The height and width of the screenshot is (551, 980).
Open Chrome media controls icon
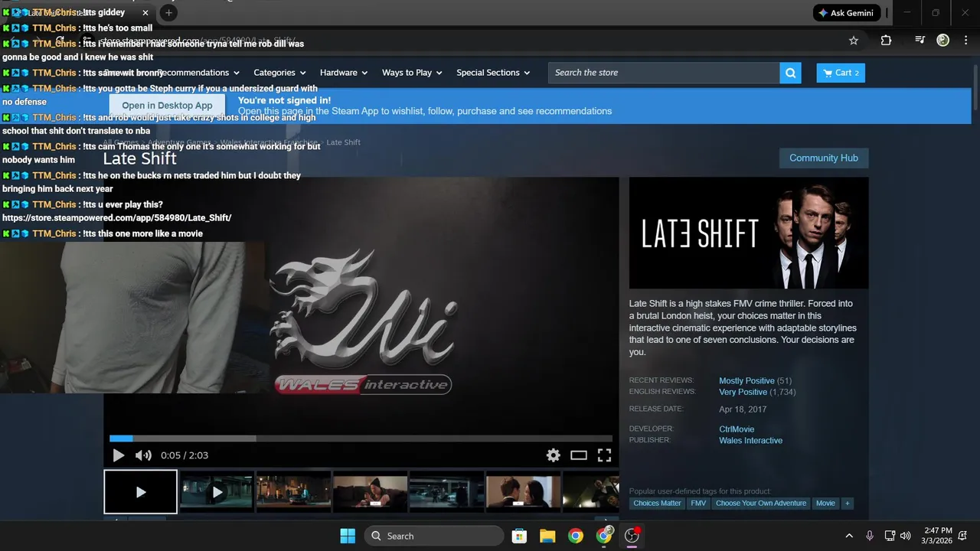(920, 41)
